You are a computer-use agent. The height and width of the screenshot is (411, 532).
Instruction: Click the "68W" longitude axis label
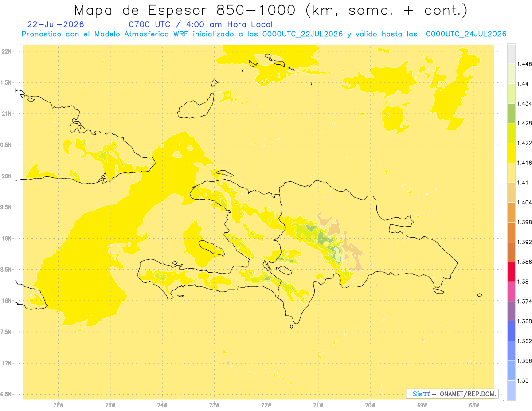point(474,405)
